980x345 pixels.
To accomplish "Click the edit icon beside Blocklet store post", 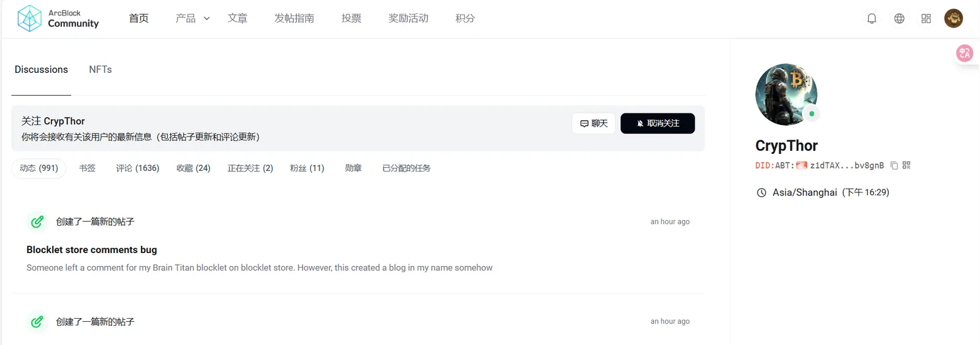I will point(37,221).
